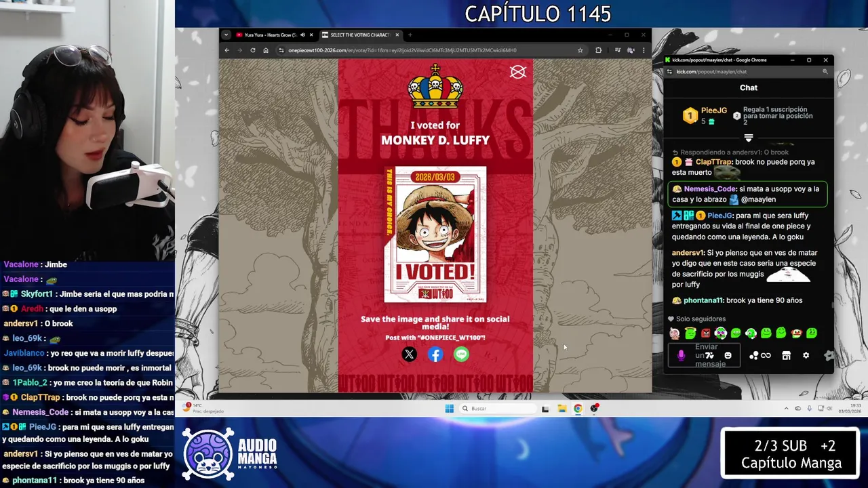This screenshot has height=488, width=868.
Task: Expand the gift leaderboard chevron
Action: click(x=749, y=138)
